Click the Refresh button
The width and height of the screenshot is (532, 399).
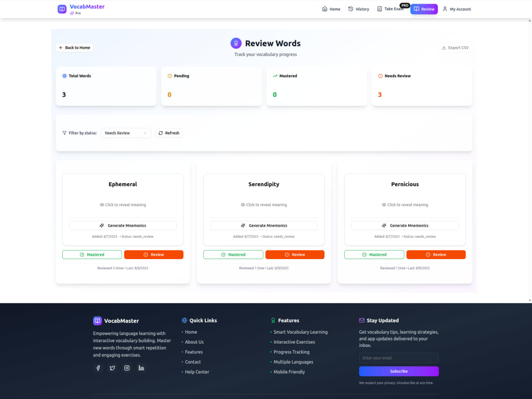[x=169, y=133]
